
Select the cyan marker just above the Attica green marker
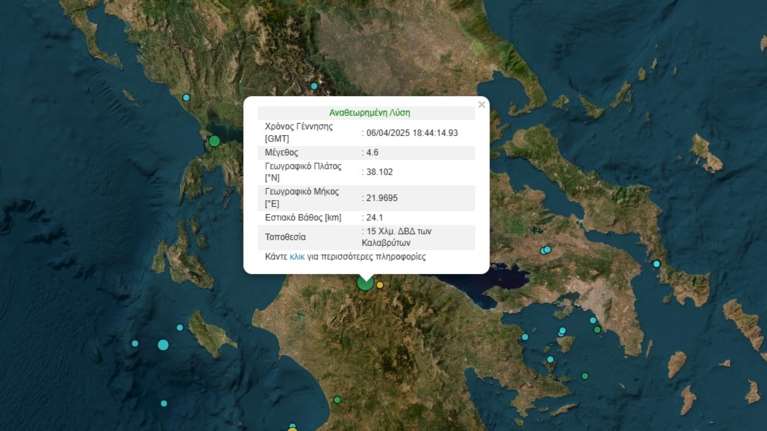tap(593, 320)
